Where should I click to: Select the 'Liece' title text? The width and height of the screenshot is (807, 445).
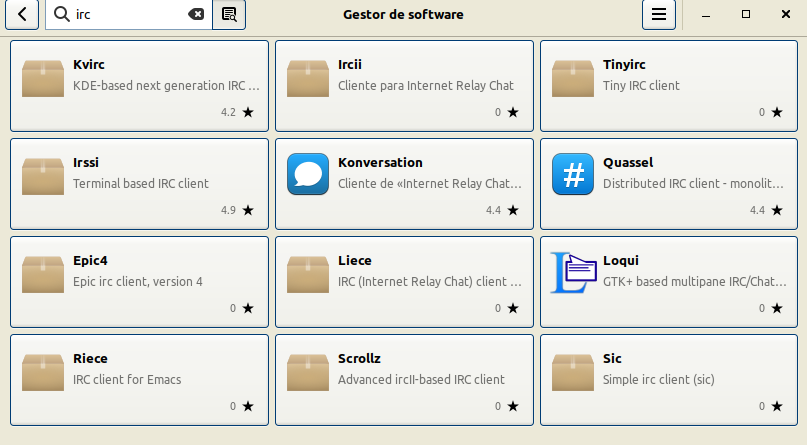click(x=355, y=260)
